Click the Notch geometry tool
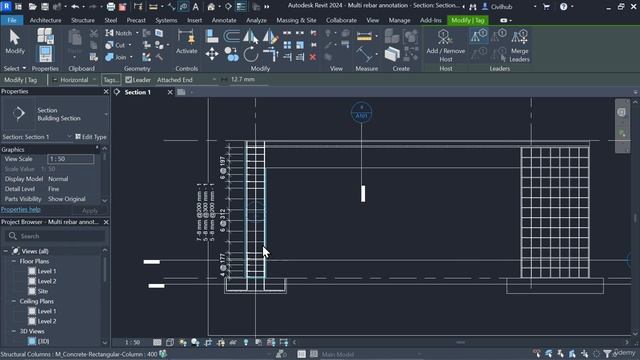 (x=119, y=33)
